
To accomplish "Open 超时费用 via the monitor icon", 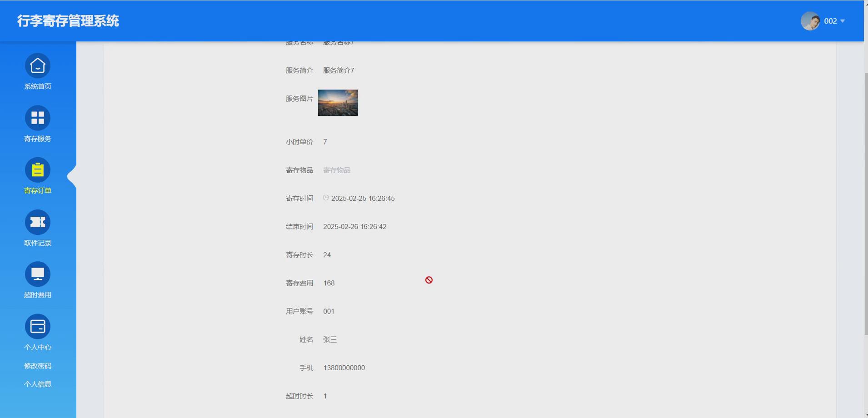I will pos(38,274).
